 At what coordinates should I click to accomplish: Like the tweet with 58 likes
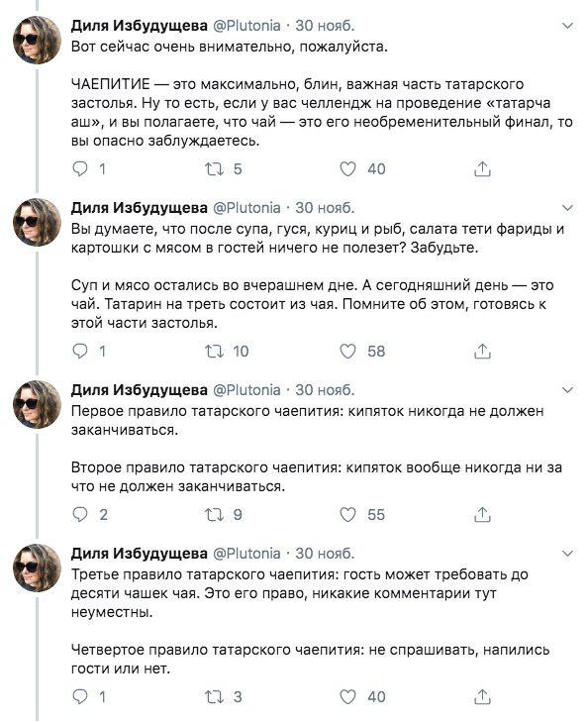347,352
